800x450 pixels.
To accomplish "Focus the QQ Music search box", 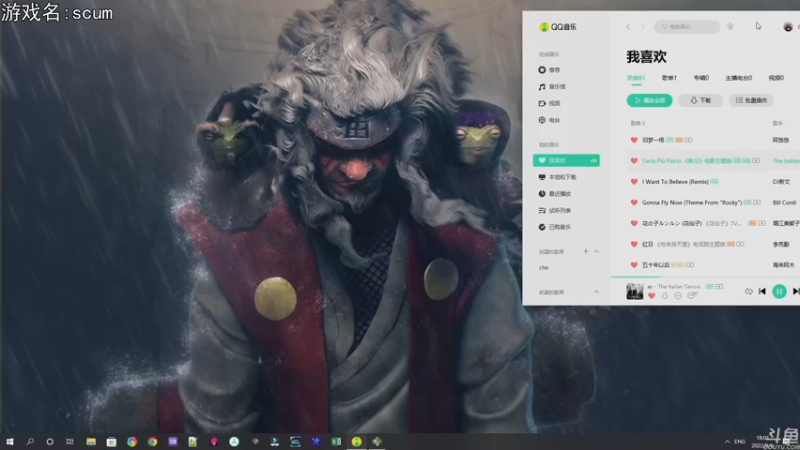I will pos(687,27).
